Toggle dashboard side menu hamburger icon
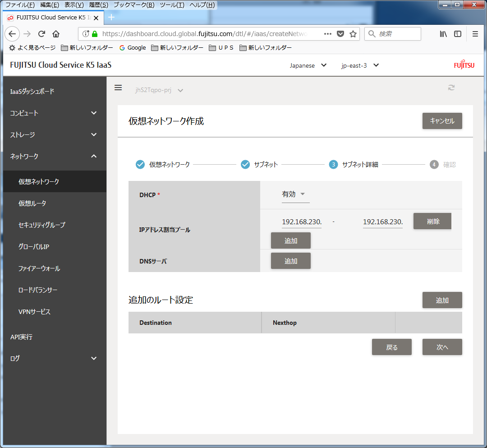 tap(118, 88)
